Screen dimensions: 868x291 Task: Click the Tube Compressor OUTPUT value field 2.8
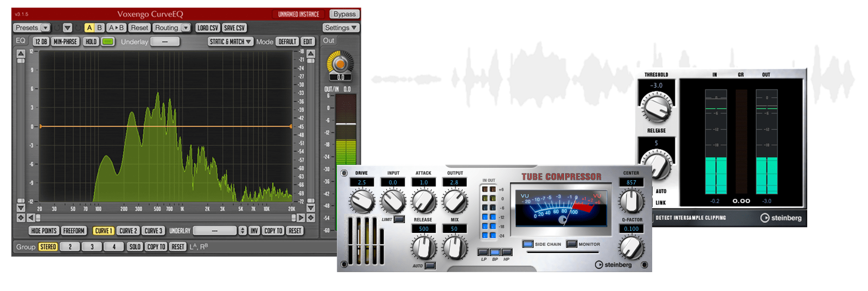(x=454, y=182)
